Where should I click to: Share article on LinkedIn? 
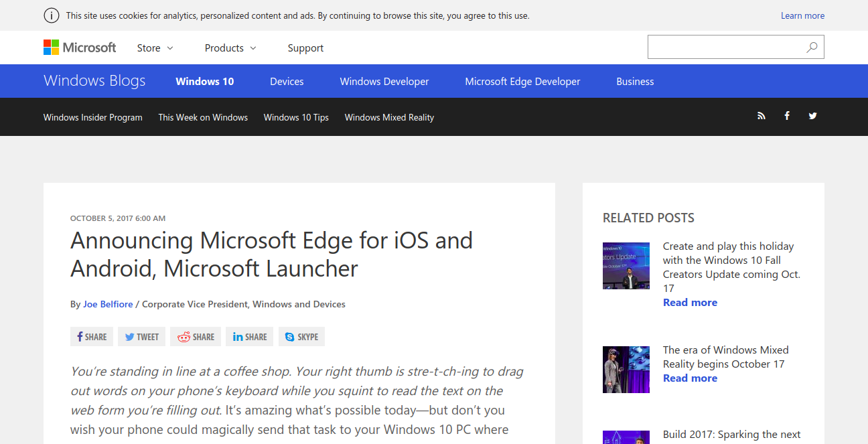pos(250,337)
